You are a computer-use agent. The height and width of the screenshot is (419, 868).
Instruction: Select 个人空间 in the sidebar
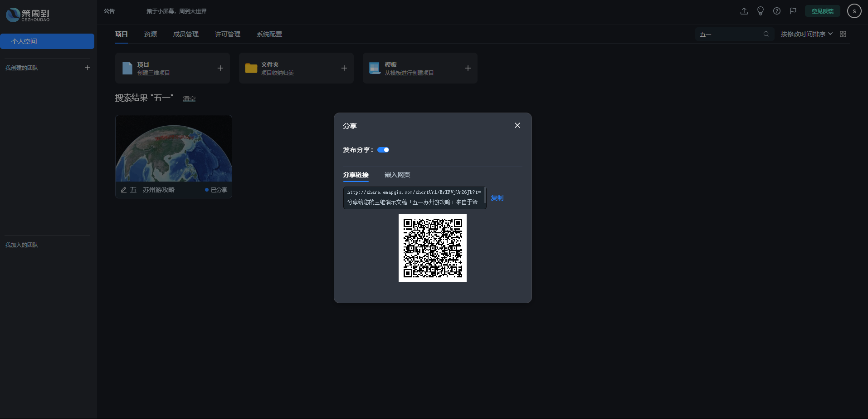click(x=47, y=41)
